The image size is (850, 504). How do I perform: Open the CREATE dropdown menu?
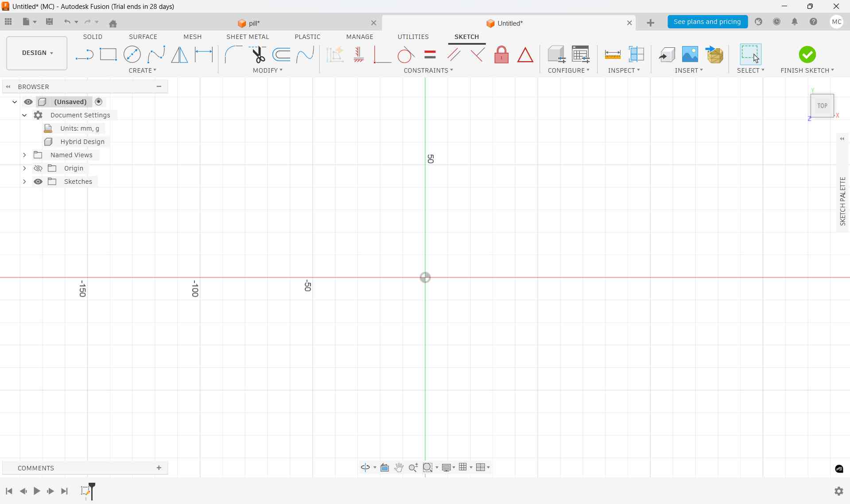click(x=143, y=70)
